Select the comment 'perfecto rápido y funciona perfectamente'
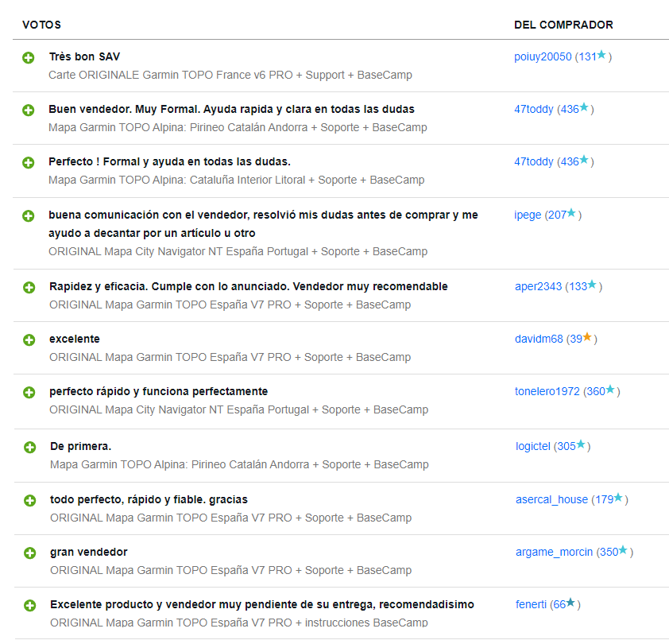 point(159,392)
